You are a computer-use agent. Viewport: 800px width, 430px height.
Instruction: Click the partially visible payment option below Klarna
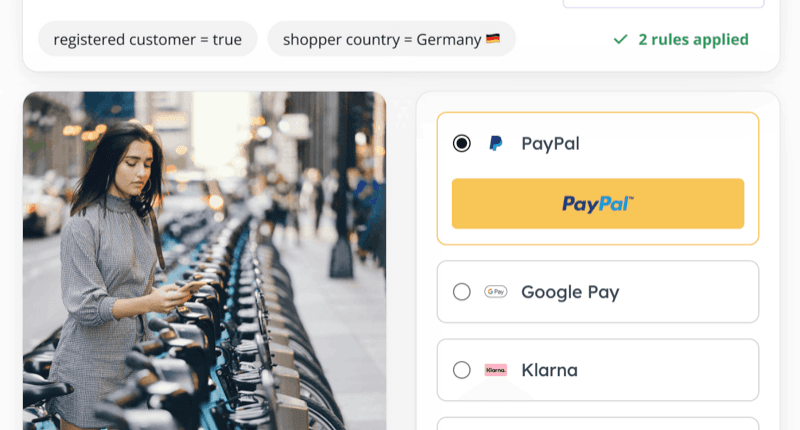tap(598, 424)
